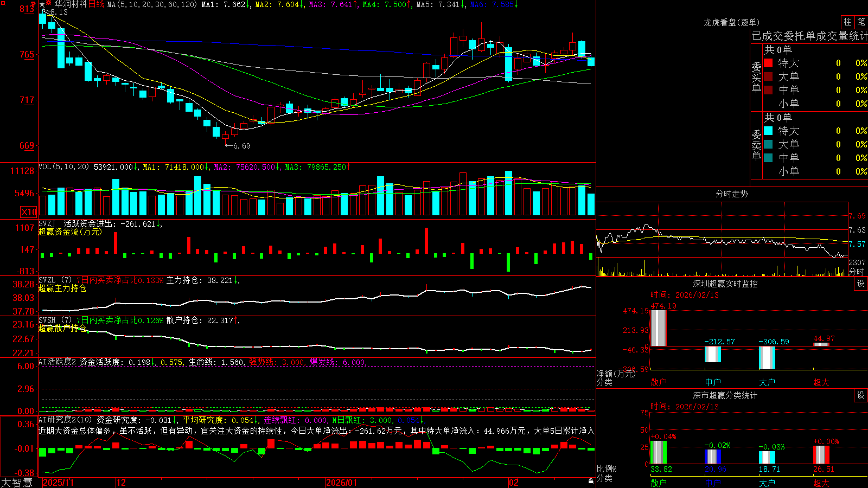
Task: Click the SVSH (7) indicator name
Action: click(55, 320)
